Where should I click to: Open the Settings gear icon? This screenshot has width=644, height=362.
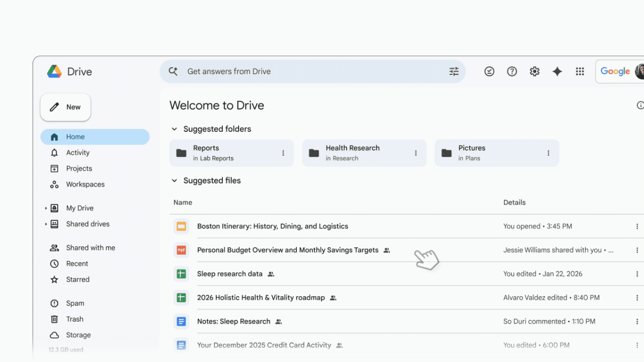pyautogui.click(x=534, y=71)
